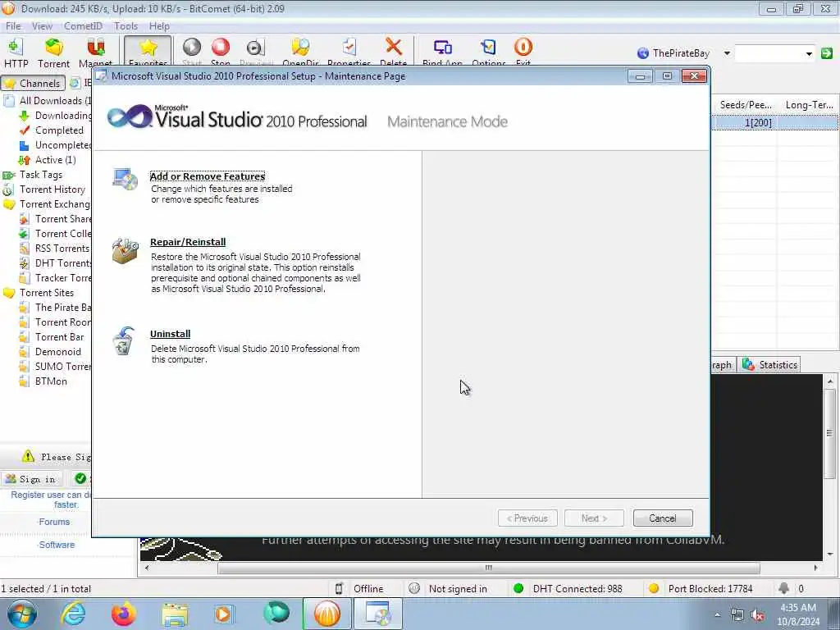
Task: Select the Downloading sidebar item
Action: coord(56,116)
